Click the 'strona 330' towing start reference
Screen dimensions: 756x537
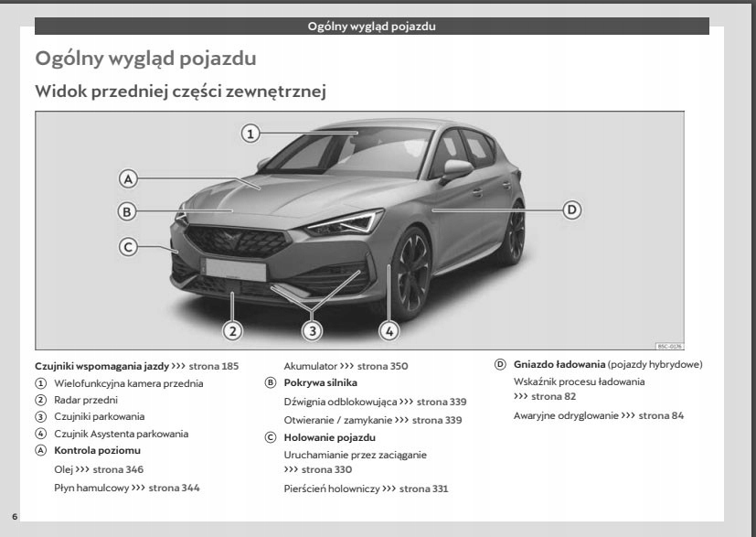pos(318,469)
